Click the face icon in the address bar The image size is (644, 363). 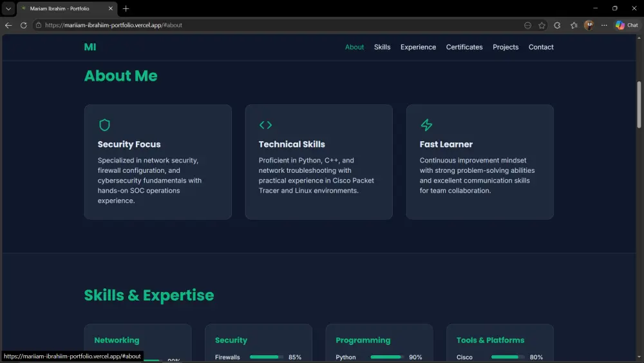[527, 25]
